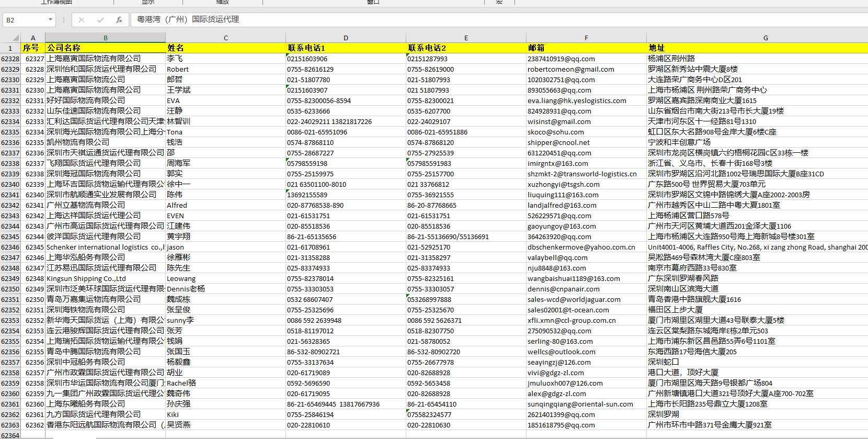Select email cell dbschenkermove@yahoo.com.cn
Image resolution: width=868 pixels, height=439 pixels.
[586, 247]
